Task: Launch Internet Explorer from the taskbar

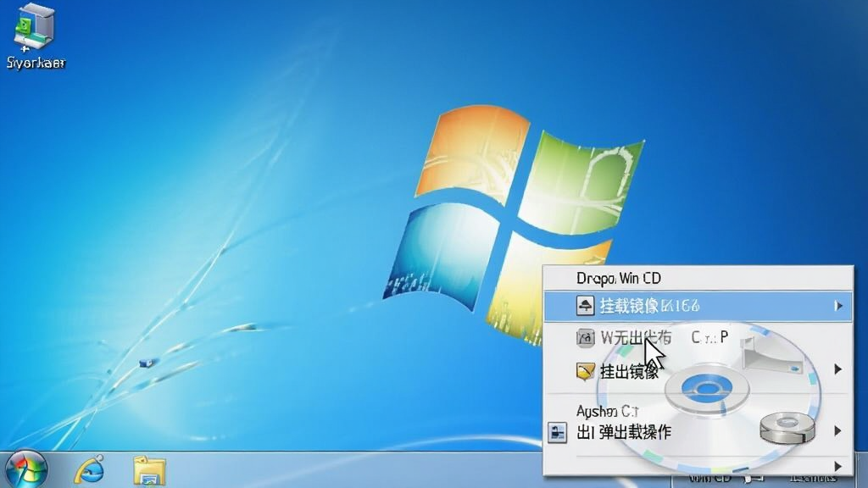Action: click(x=89, y=471)
